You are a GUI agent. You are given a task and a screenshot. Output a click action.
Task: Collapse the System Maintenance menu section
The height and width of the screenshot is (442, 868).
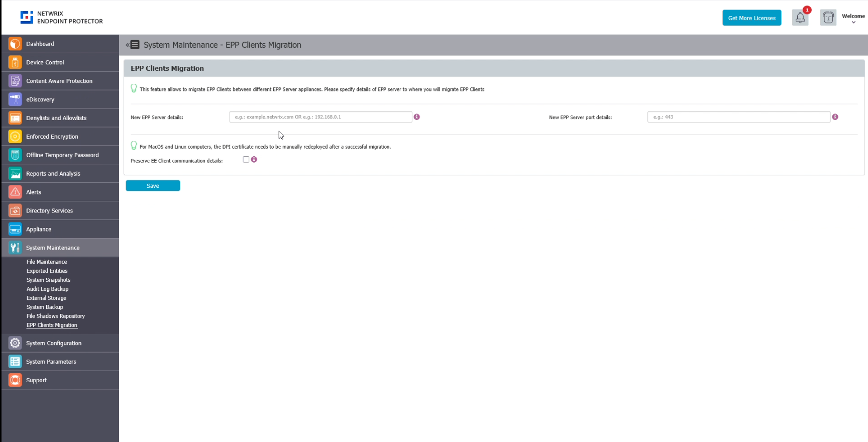coord(53,248)
